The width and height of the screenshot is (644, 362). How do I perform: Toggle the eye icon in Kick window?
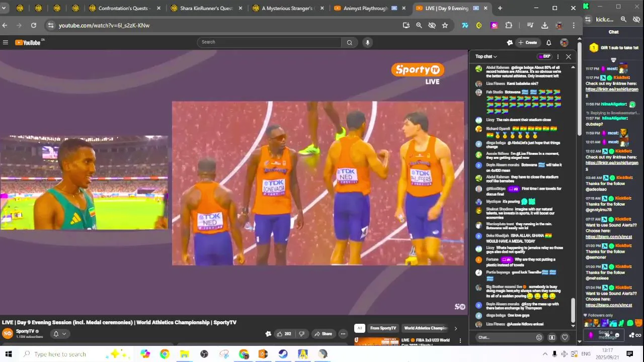click(x=636, y=19)
